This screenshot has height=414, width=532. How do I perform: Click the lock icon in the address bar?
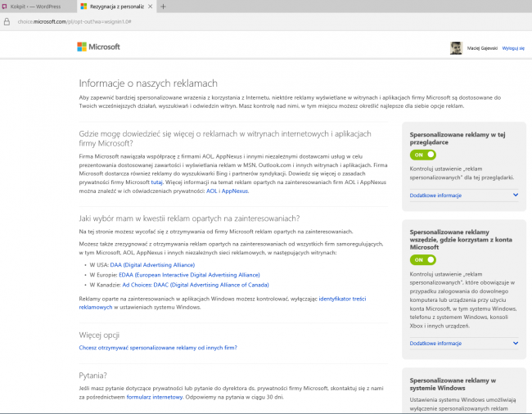(7, 22)
